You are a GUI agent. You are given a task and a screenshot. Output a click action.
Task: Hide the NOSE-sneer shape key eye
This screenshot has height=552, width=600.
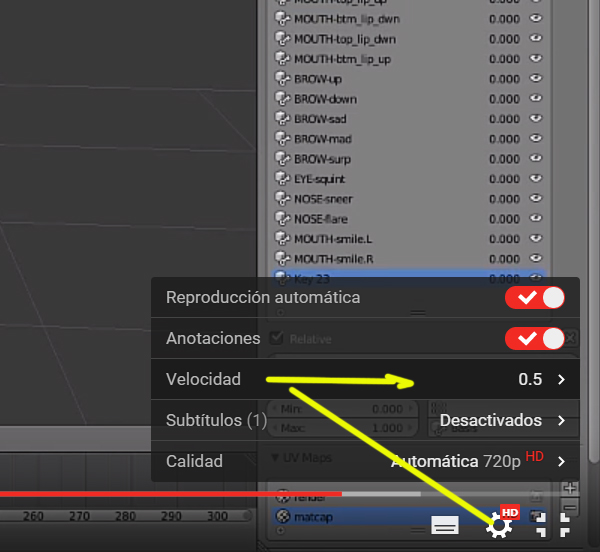coord(536,198)
